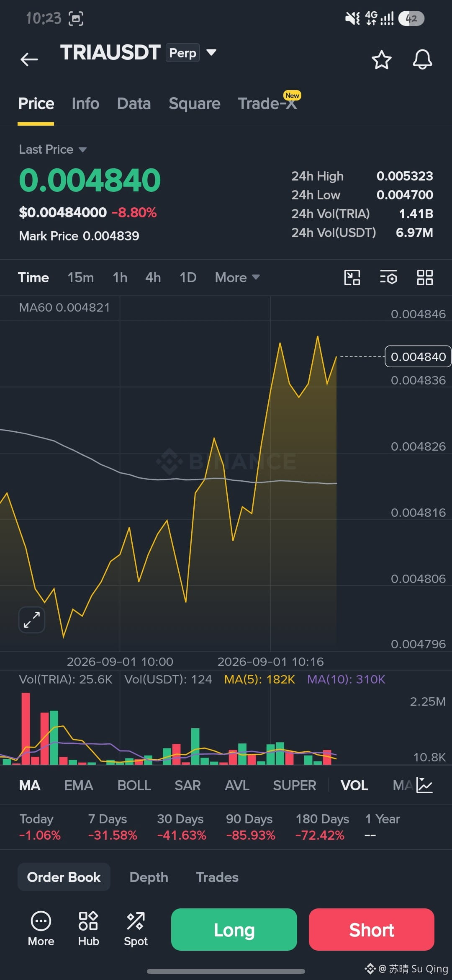This screenshot has width=452, height=980.
Task: Add TRIAUSDT to favorites with star
Action: coord(381,59)
